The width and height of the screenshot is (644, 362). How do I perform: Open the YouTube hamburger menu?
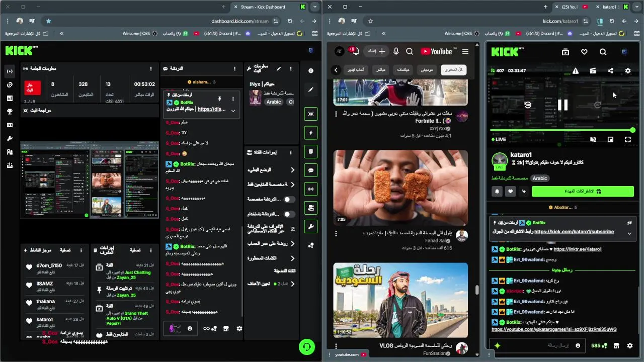[465, 51]
